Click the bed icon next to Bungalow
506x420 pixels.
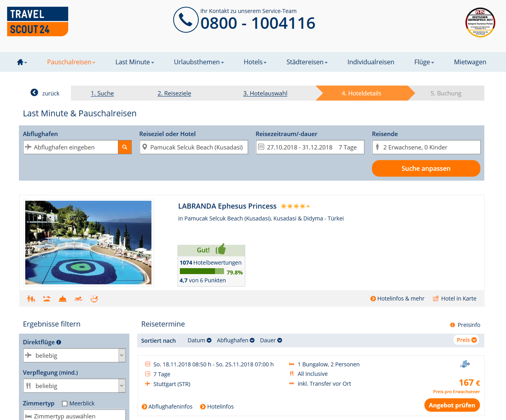tap(291, 364)
